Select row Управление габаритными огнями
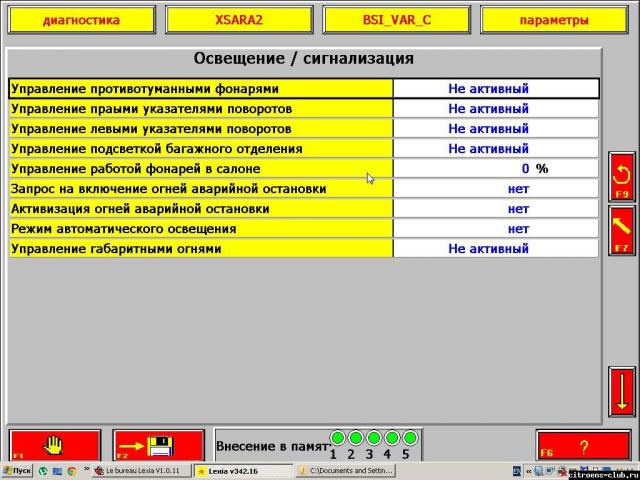640x480 pixels. pyautogui.click(x=304, y=249)
